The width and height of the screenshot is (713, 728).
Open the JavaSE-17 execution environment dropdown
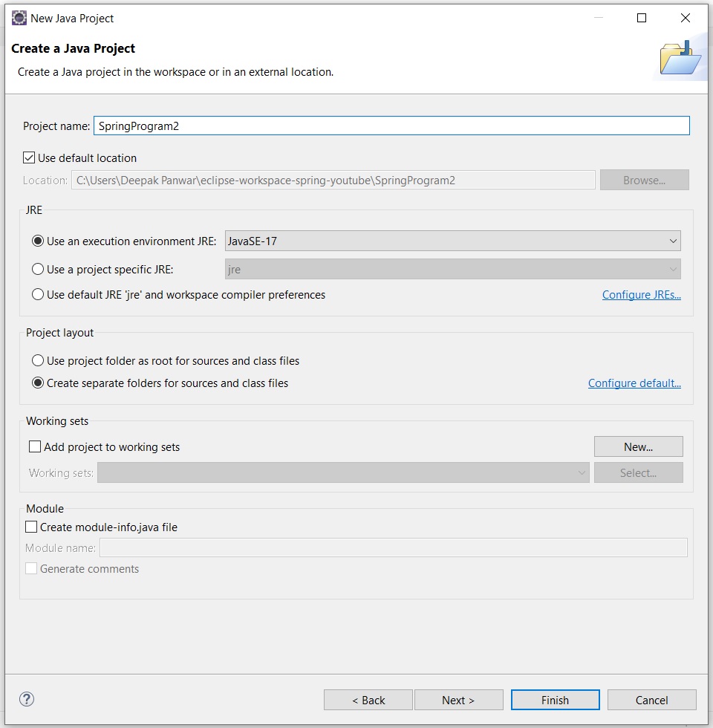point(452,241)
